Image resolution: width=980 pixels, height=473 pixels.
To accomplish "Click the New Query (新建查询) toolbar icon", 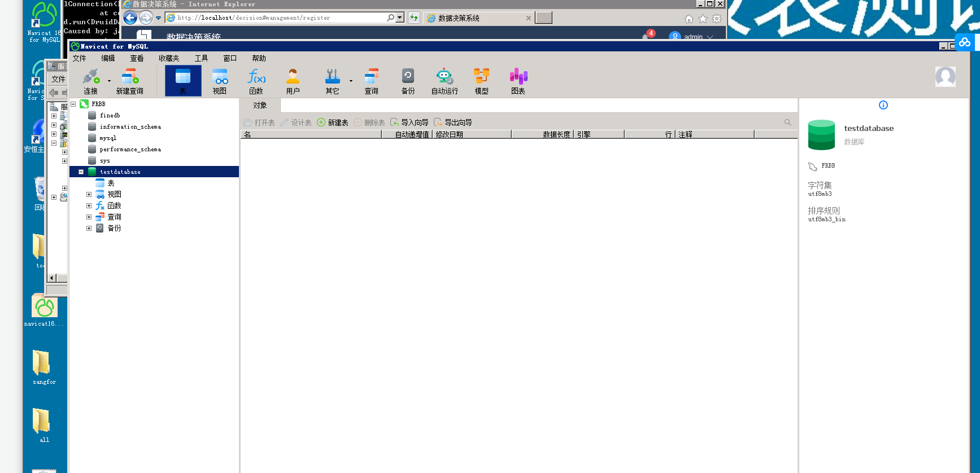I will pos(129,81).
